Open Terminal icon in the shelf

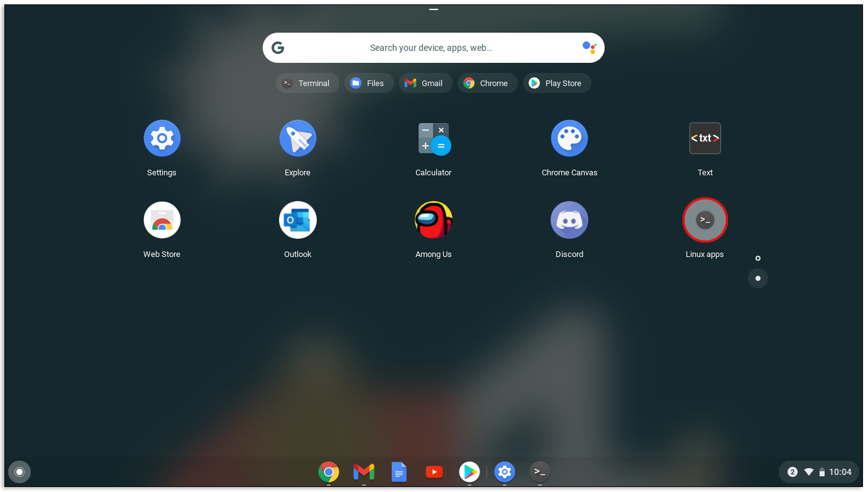(x=540, y=471)
